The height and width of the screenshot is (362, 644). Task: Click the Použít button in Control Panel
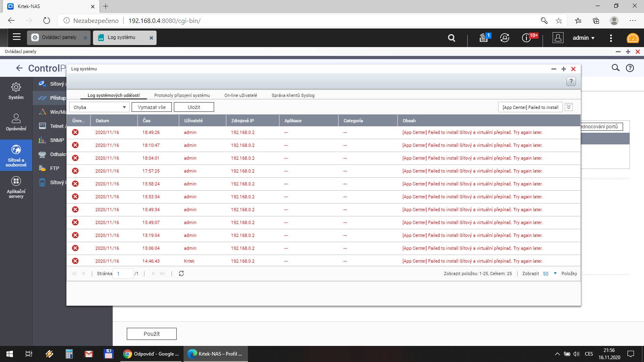(152, 334)
